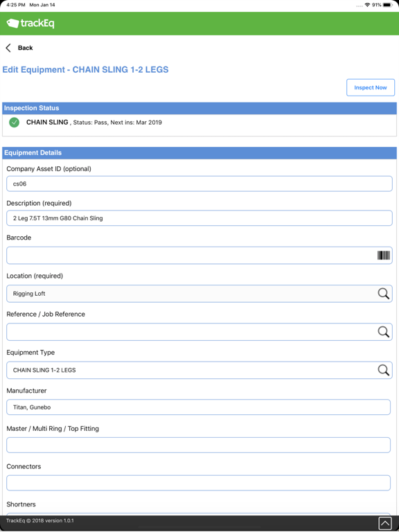Click the Inspection Status header
The height and width of the screenshot is (532, 399).
click(199, 108)
